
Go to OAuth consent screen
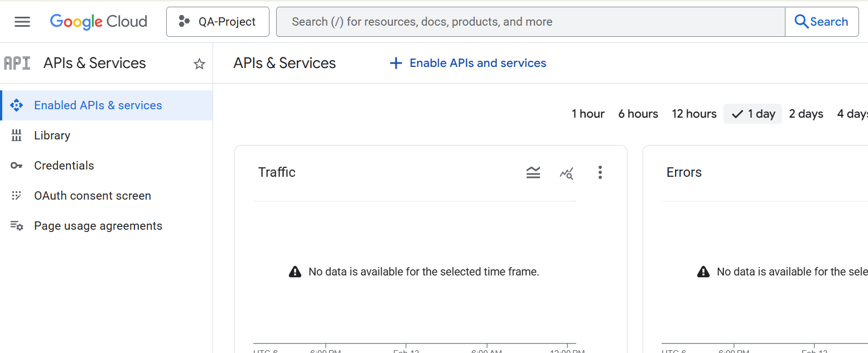click(x=92, y=196)
